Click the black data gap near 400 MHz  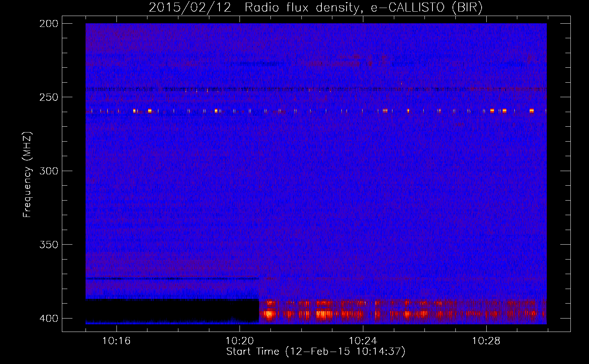click(172, 310)
